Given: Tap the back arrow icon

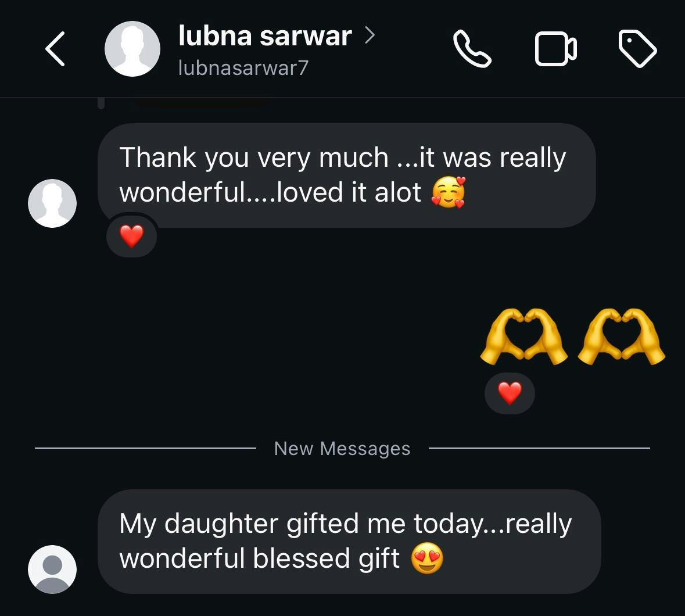Looking at the screenshot, I should click(55, 48).
